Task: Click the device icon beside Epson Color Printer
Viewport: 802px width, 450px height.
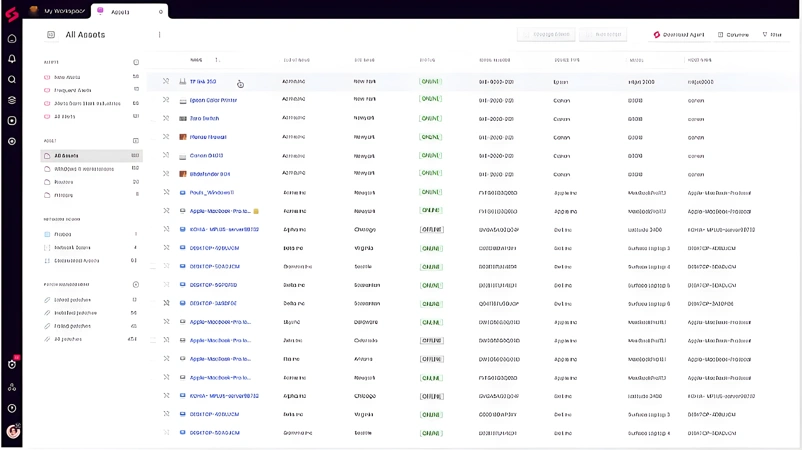Action: 183,100
